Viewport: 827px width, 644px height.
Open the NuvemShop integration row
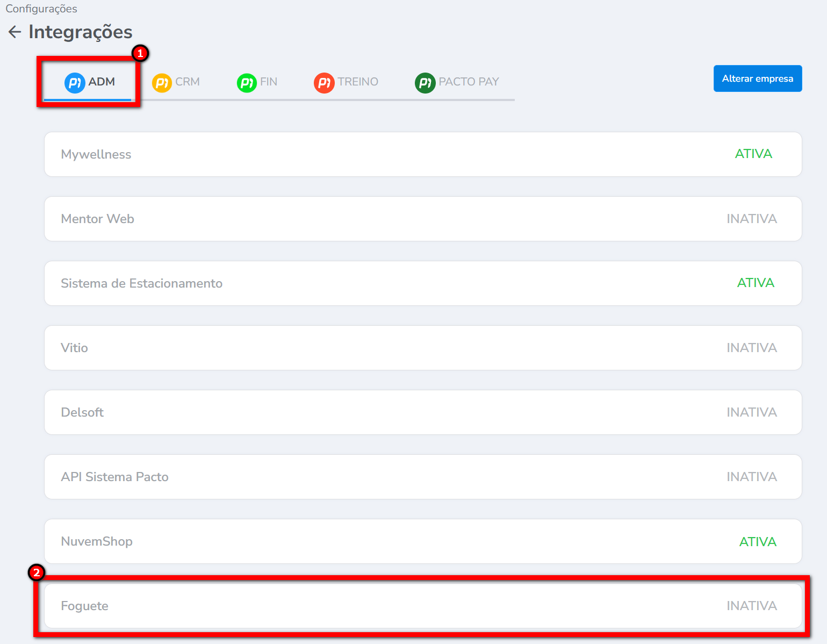422,541
